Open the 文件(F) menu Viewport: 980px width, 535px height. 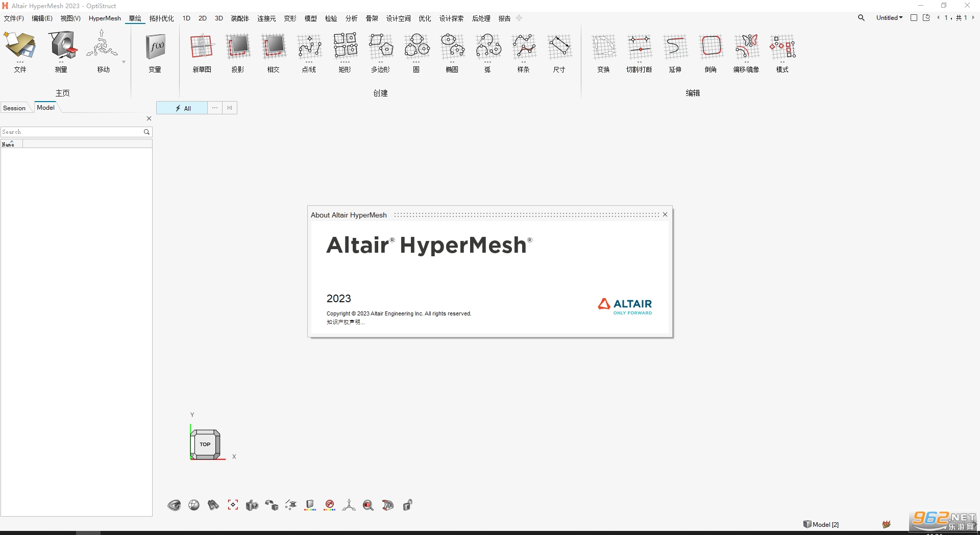[14, 18]
